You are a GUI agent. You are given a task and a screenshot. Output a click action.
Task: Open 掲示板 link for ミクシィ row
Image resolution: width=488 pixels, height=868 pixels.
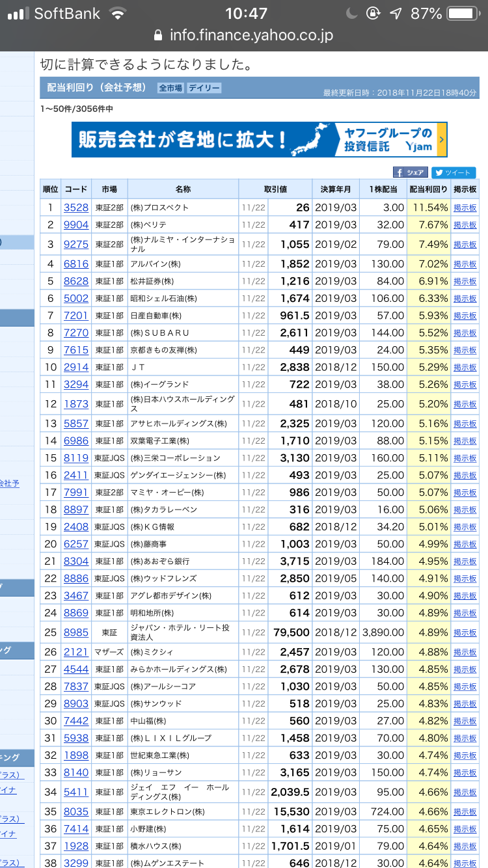click(465, 653)
